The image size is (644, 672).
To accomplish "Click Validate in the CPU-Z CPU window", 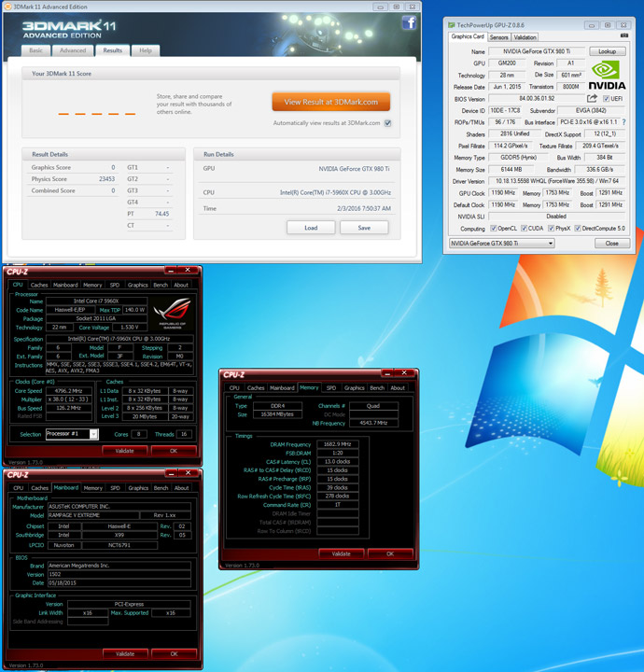I will click(125, 451).
